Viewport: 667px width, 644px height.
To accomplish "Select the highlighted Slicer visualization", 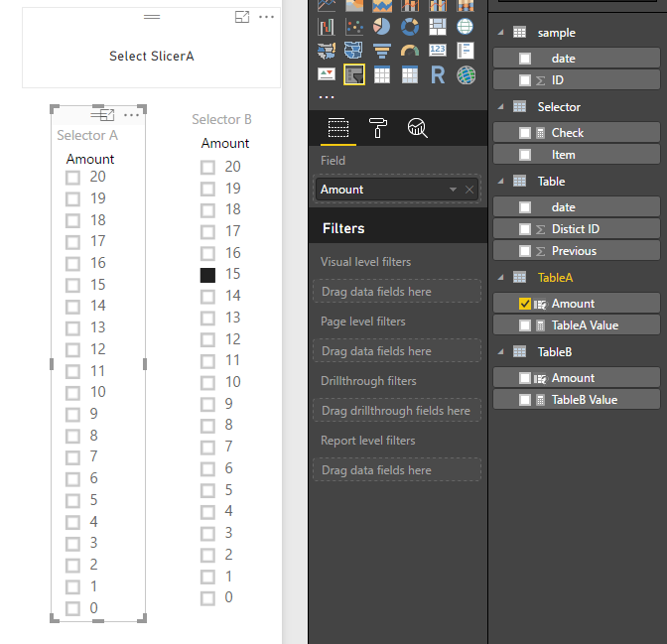I will [x=354, y=74].
